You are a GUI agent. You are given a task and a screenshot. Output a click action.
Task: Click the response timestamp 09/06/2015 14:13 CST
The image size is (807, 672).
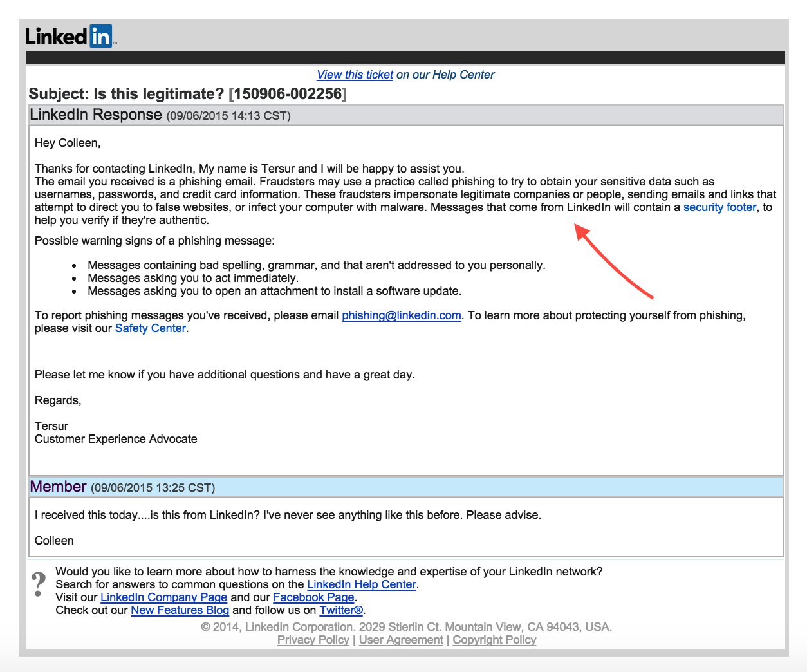click(x=228, y=116)
